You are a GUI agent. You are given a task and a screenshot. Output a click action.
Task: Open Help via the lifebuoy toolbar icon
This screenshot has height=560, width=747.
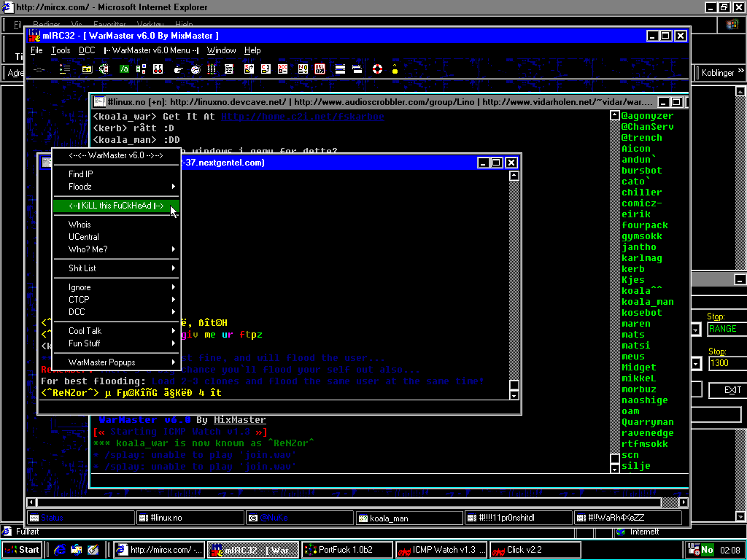[x=377, y=69]
